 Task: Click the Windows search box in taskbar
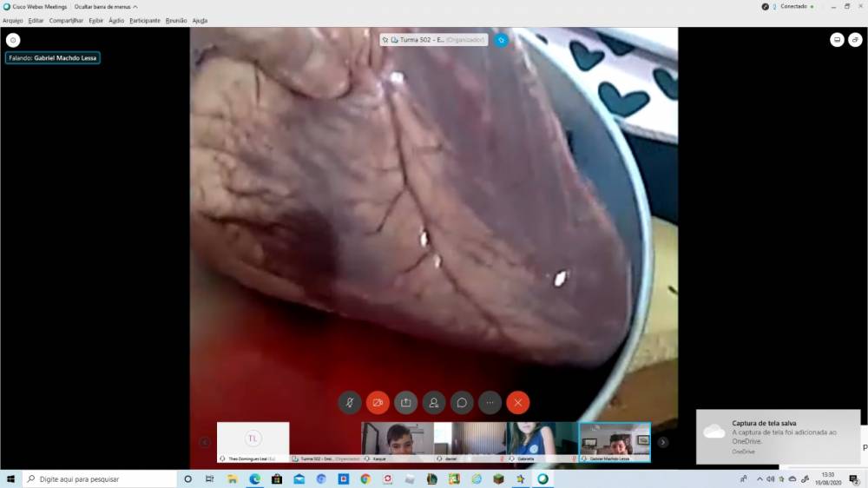pos(100,478)
